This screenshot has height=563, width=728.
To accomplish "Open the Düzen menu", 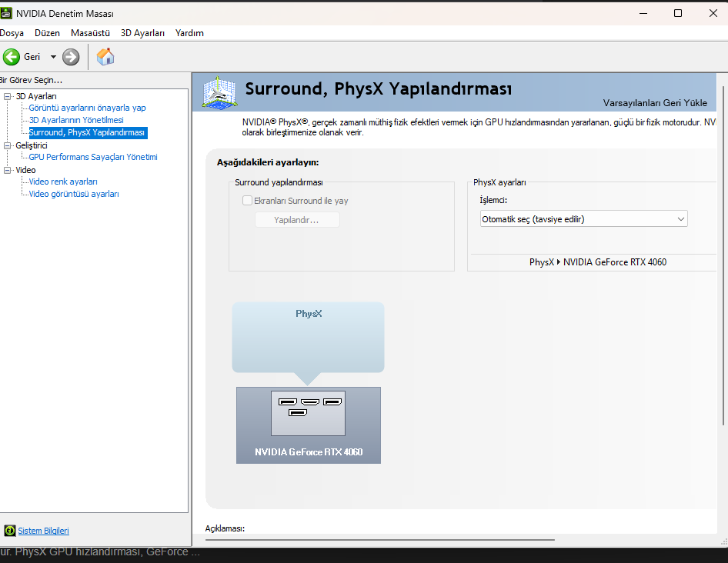I will click(47, 33).
